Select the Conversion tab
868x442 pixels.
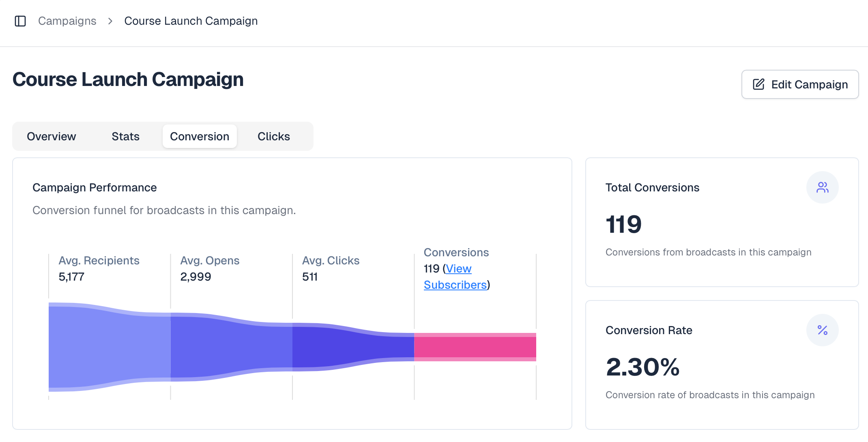pyautogui.click(x=200, y=137)
